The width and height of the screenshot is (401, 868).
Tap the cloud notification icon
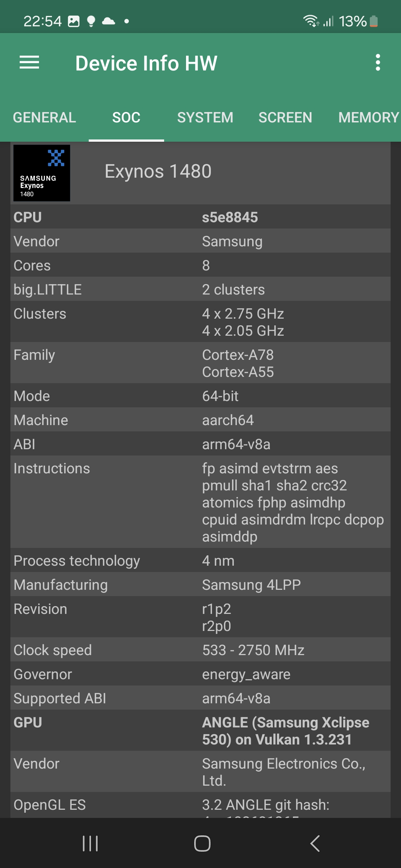(108, 21)
